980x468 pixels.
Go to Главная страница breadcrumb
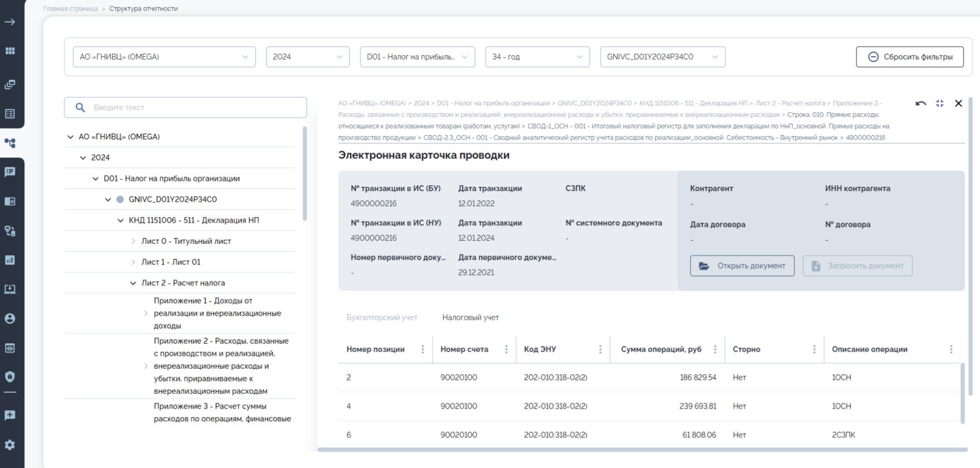coord(71,9)
